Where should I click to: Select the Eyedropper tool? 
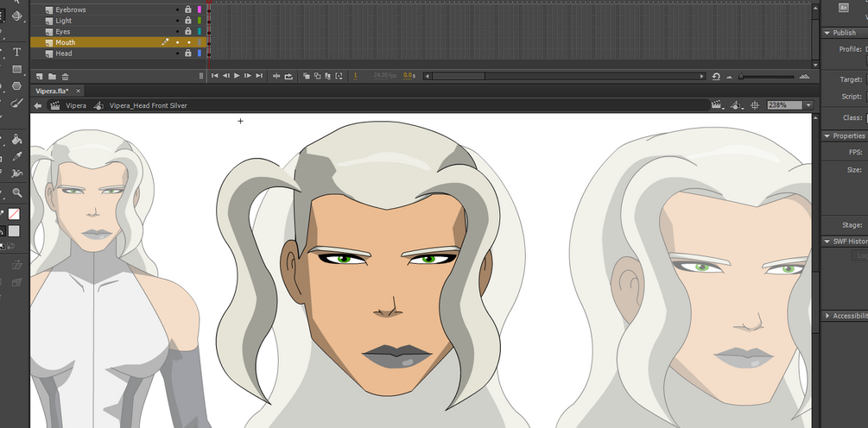click(x=17, y=156)
